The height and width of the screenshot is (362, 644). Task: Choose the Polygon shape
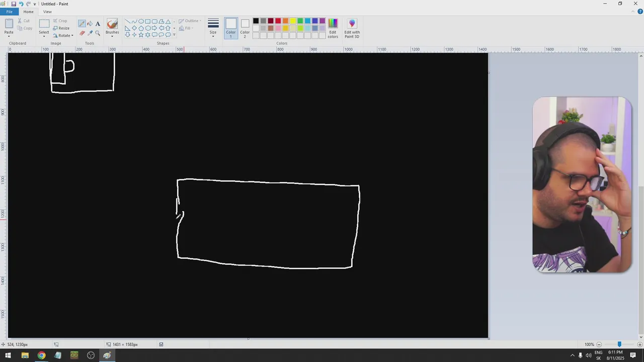(161, 22)
